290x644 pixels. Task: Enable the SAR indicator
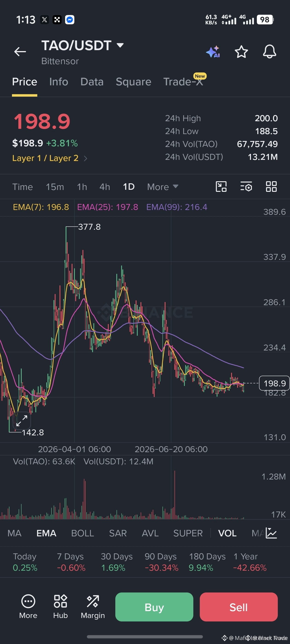118,533
